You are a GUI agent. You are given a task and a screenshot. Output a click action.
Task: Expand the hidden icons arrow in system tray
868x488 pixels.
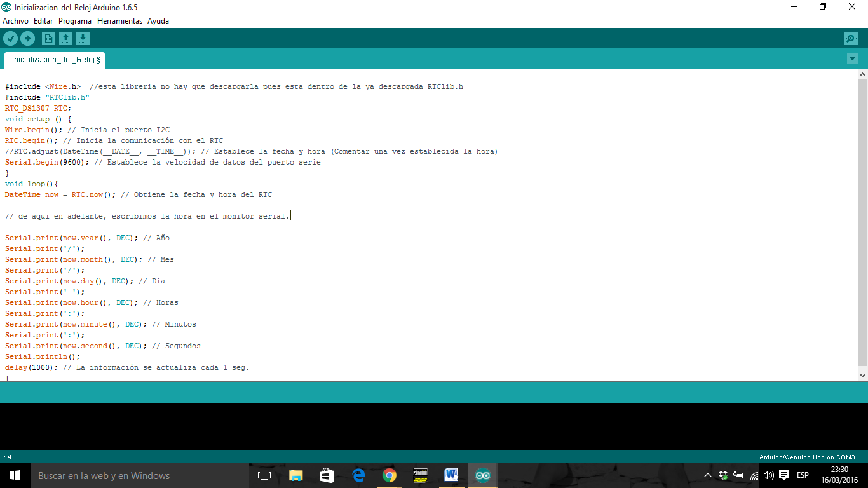(707, 475)
